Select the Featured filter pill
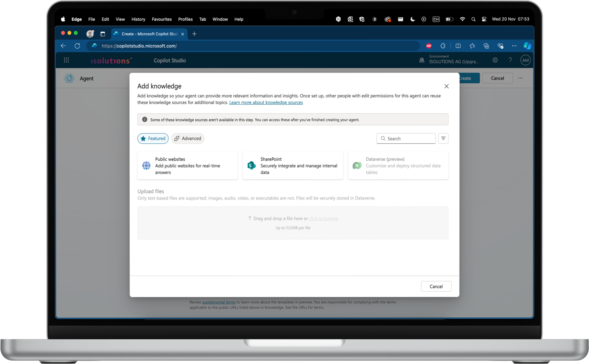This screenshot has width=589, height=364. tap(153, 138)
